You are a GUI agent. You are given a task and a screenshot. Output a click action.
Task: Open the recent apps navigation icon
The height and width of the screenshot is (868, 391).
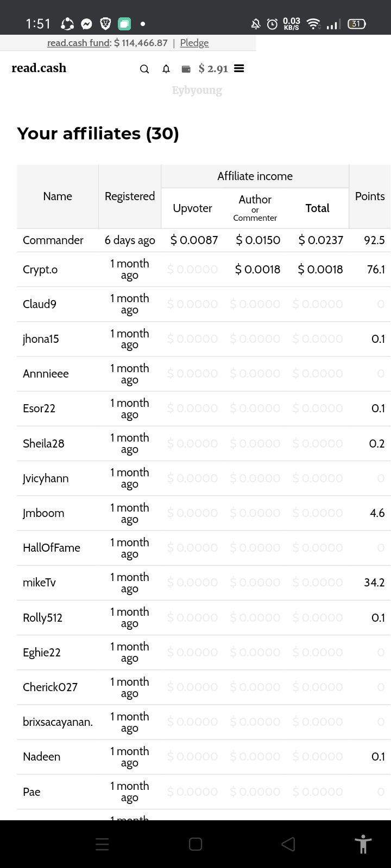pyautogui.click(x=102, y=844)
